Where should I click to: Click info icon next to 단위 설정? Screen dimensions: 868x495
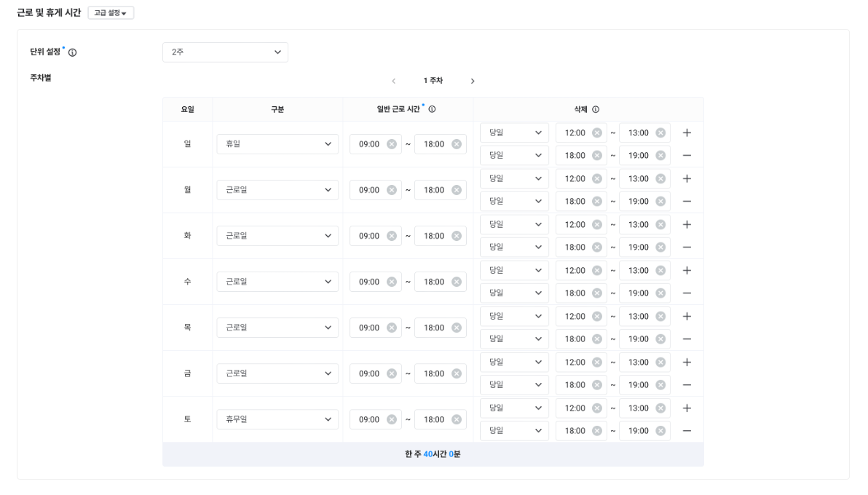(x=73, y=52)
